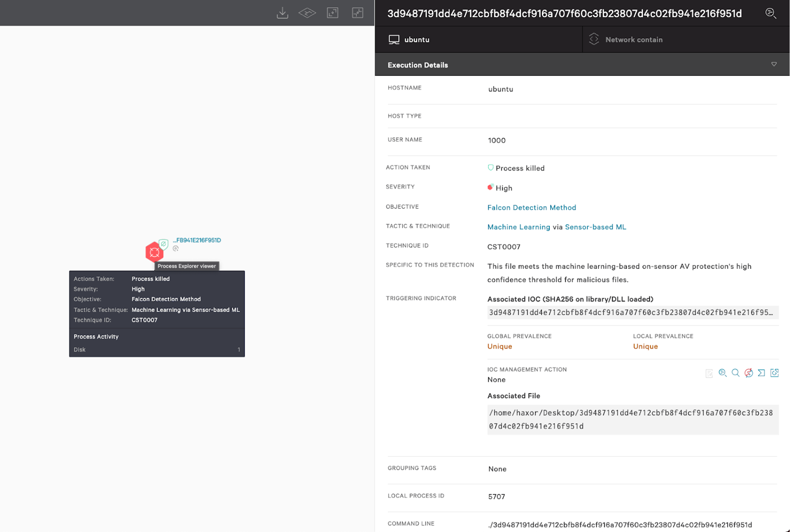
Task: Open the Falcon Detection Method link
Action: coord(531,207)
